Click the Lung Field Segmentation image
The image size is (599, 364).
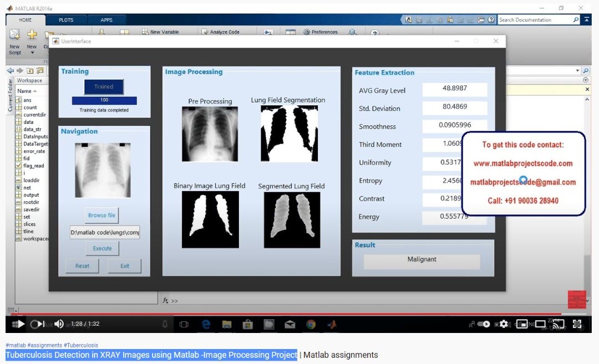[289, 134]
